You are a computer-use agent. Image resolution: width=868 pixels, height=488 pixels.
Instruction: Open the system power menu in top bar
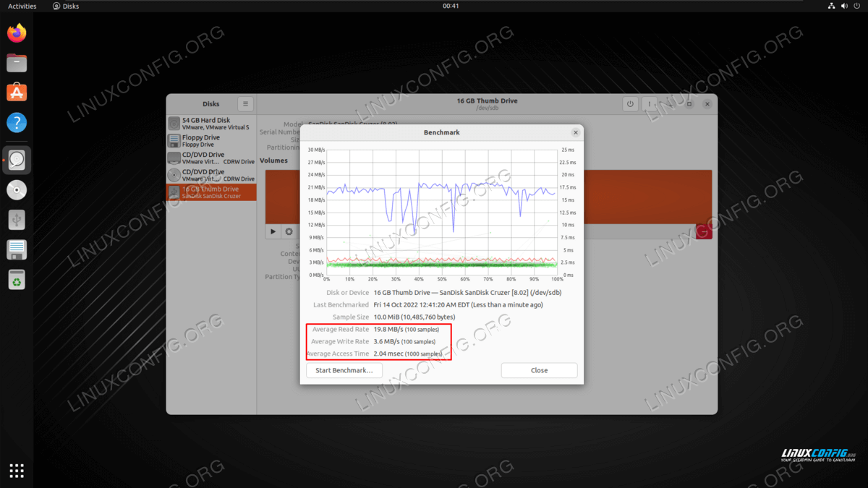858,6
